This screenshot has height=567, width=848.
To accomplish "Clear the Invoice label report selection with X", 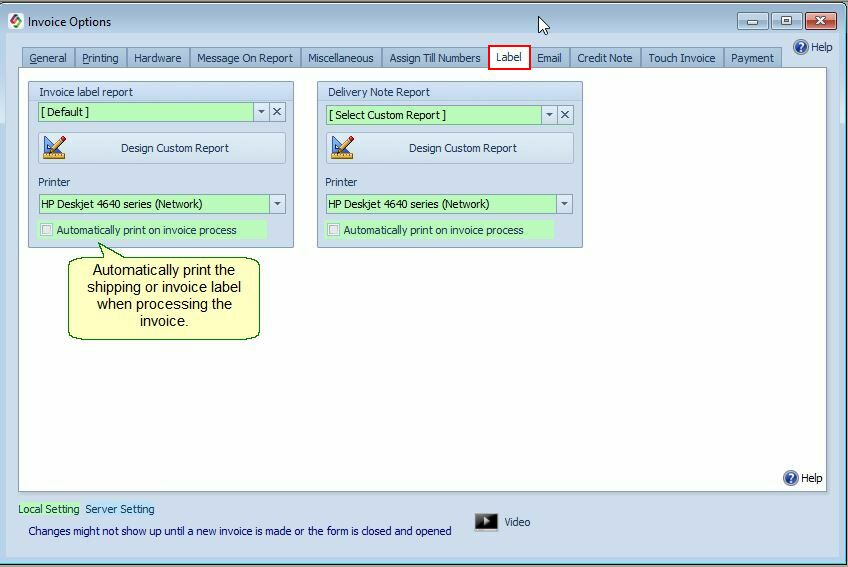I will [277, 112].
